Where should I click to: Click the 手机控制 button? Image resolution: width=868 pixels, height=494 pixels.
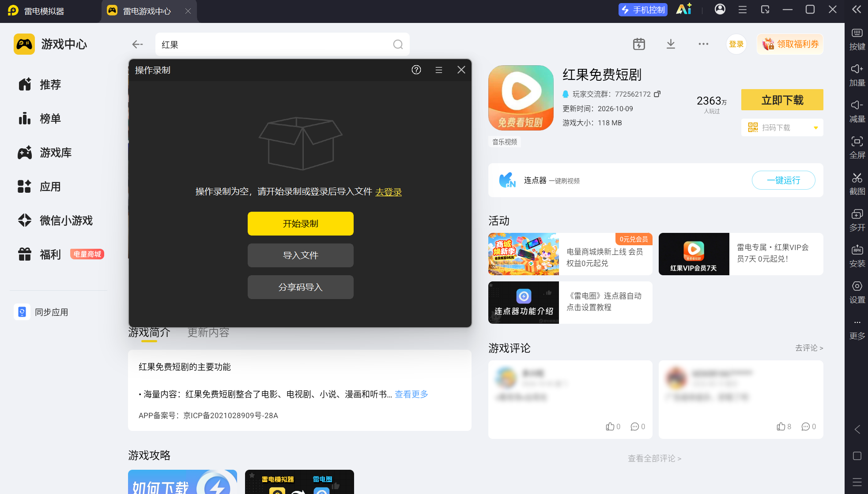[643, 10]
